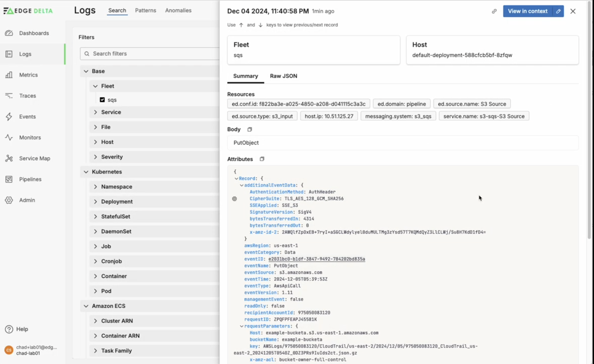Click the View in context button
The width and height of the screenshot is (594, 364).
(x=527, y=11)
